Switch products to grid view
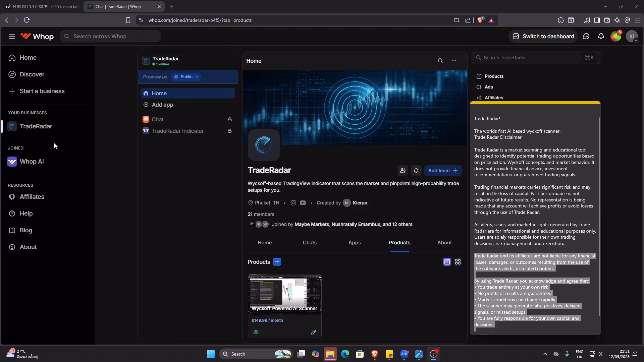644x362 pixels. [458, 262]
